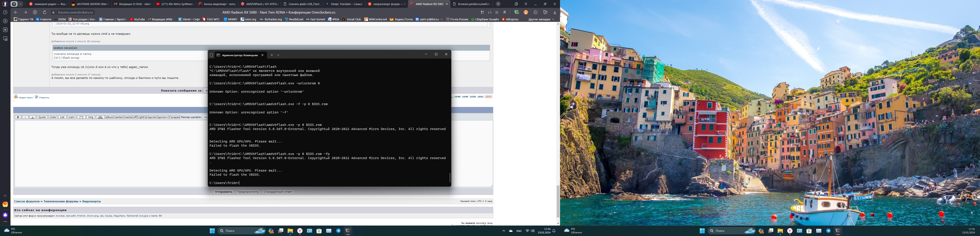Image resolution: width=980 pixels, height=236 pixels.
Task: Open Telegram from the left taskbar
Action: 338,231
